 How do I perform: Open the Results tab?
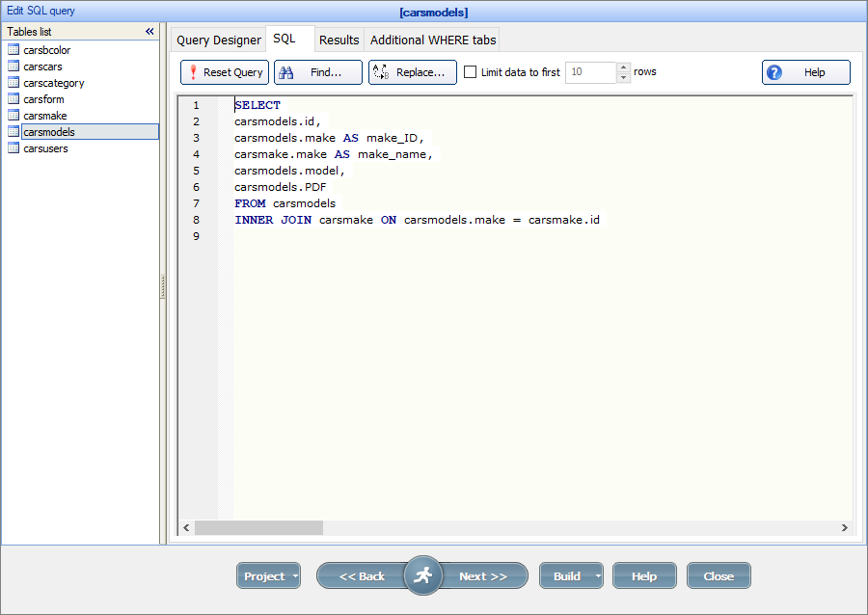click(339, 40)
